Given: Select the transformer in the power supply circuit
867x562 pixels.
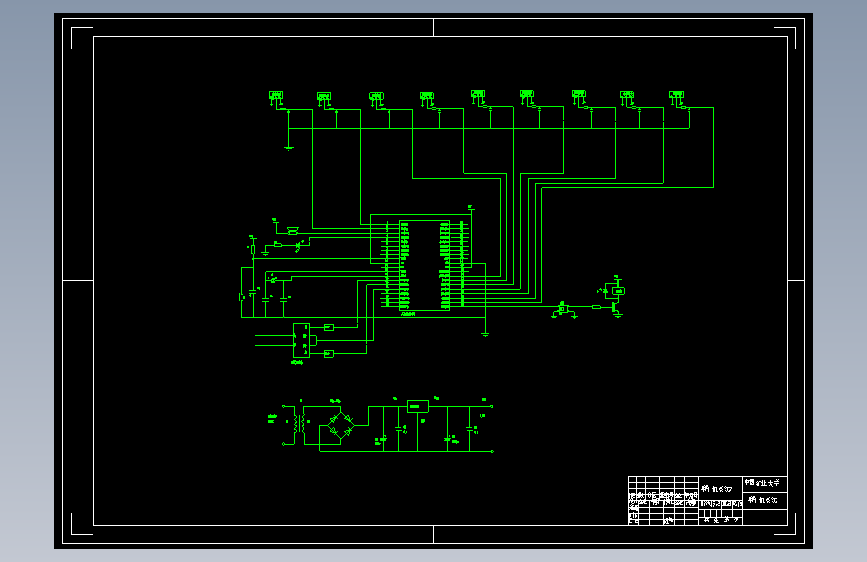Looking at the screenshot, I should coord(299,424).
